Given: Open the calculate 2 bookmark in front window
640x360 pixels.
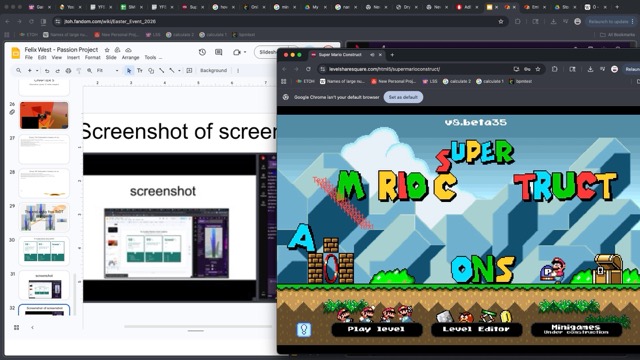Looking at the screenshot, I should click(457, 81).
